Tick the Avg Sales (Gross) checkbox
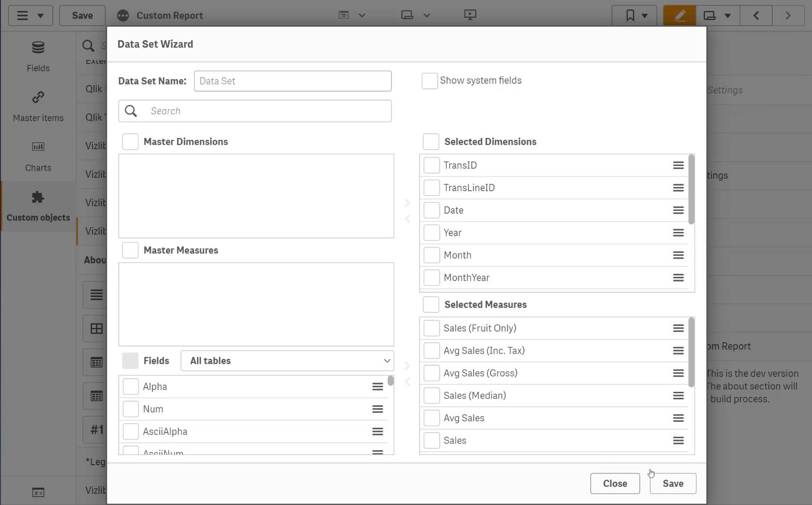This screenshot has width=812, height=505. [x=431, y=373]
